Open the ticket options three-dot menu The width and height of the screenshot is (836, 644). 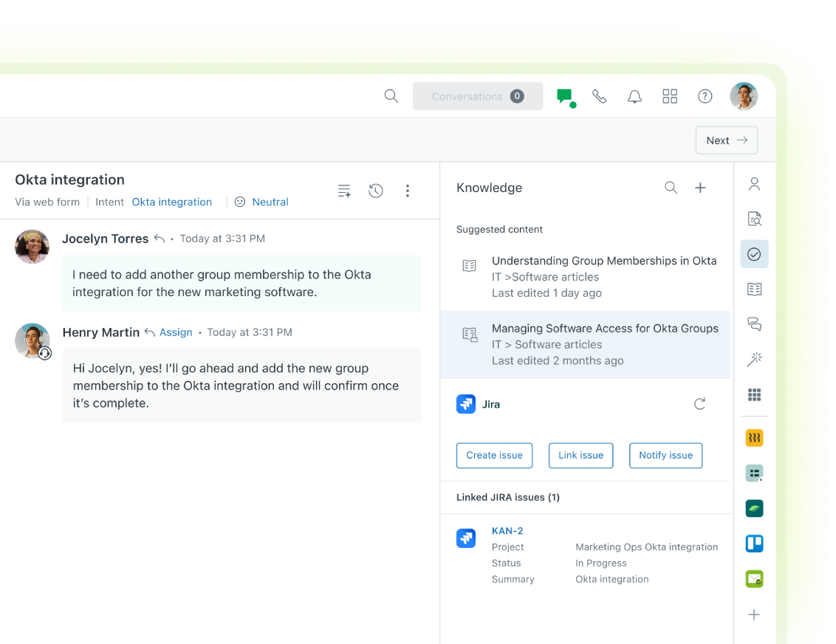click(408, 191)
